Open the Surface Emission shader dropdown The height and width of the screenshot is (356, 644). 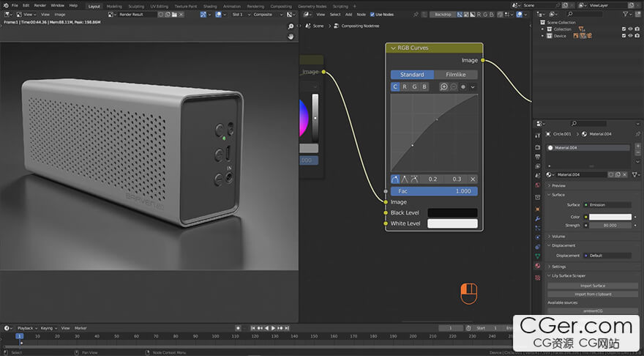pos(607,204)
